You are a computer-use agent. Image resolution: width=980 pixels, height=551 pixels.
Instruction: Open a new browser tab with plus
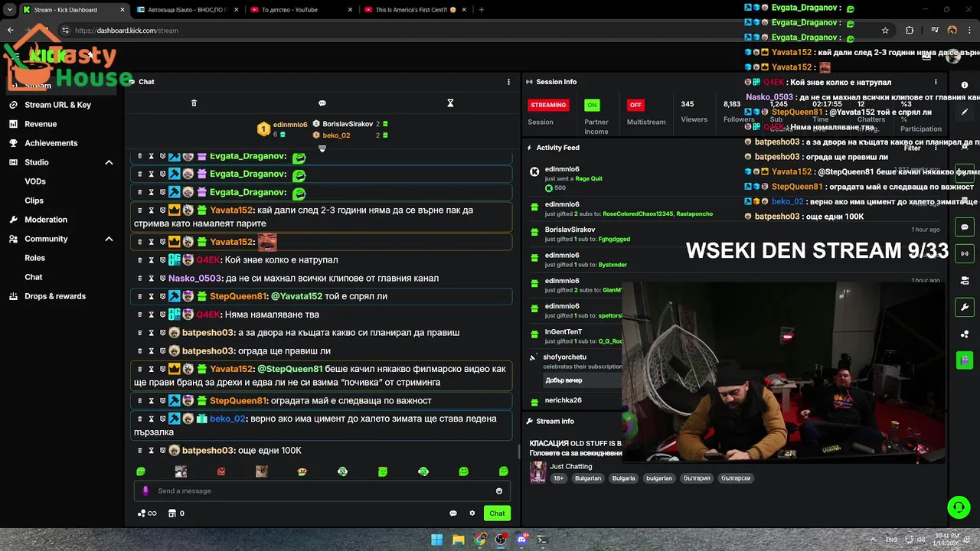coord(482,10)
